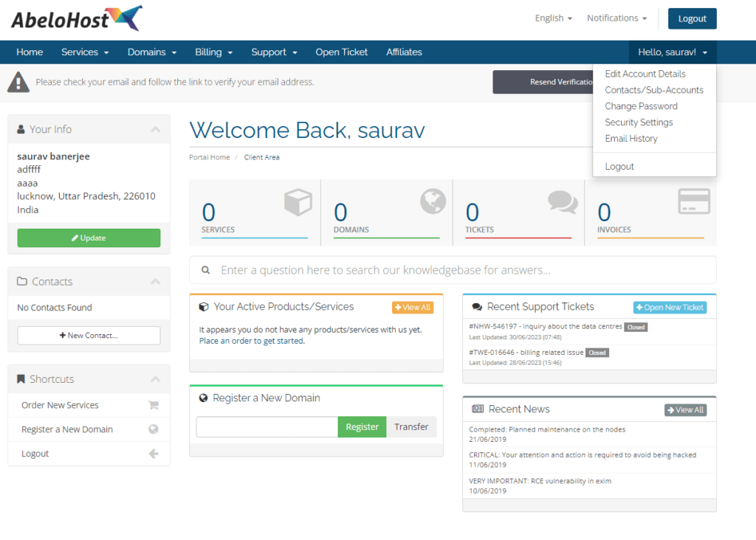Open the Notifications dropdown
The height and width of the screenshot is (540, 756).
616,18
